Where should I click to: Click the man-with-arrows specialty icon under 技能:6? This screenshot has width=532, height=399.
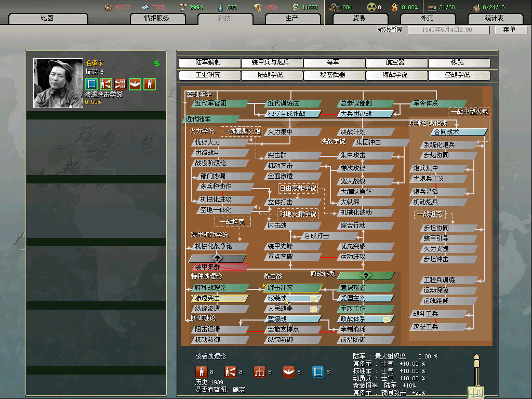click(106, 84)
